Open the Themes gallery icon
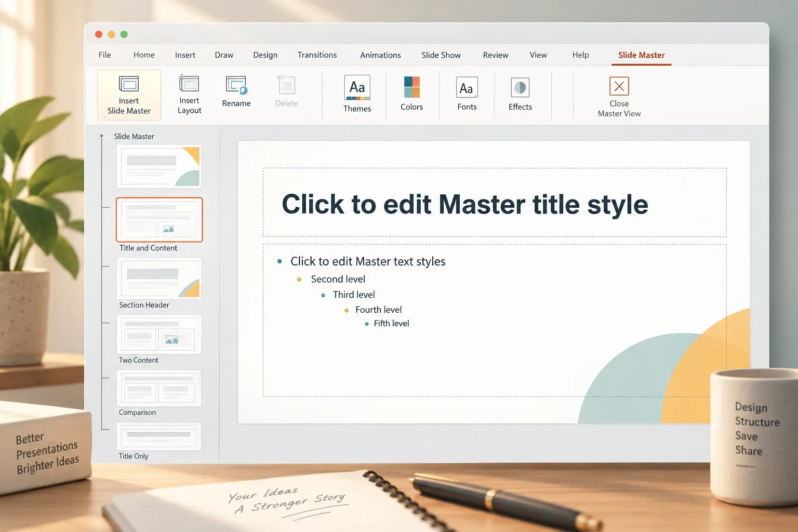Screen dimensions: 798x532 pos(357,87)
